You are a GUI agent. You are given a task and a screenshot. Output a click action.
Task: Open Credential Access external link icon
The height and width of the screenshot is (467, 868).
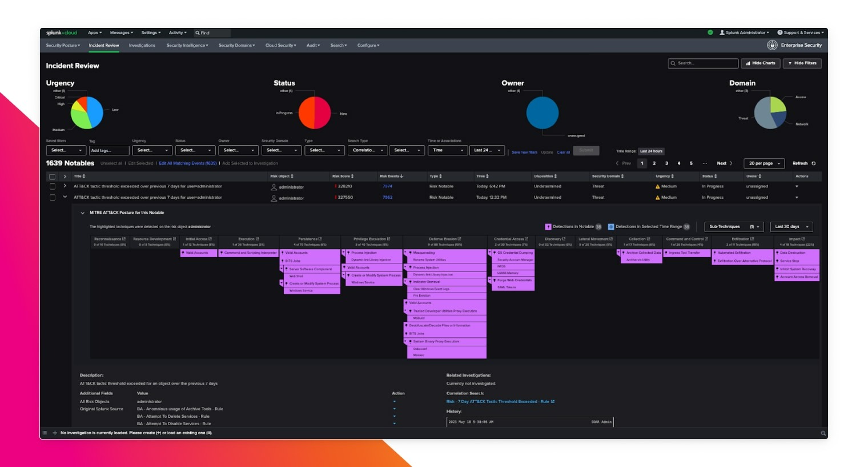point(527,239)
